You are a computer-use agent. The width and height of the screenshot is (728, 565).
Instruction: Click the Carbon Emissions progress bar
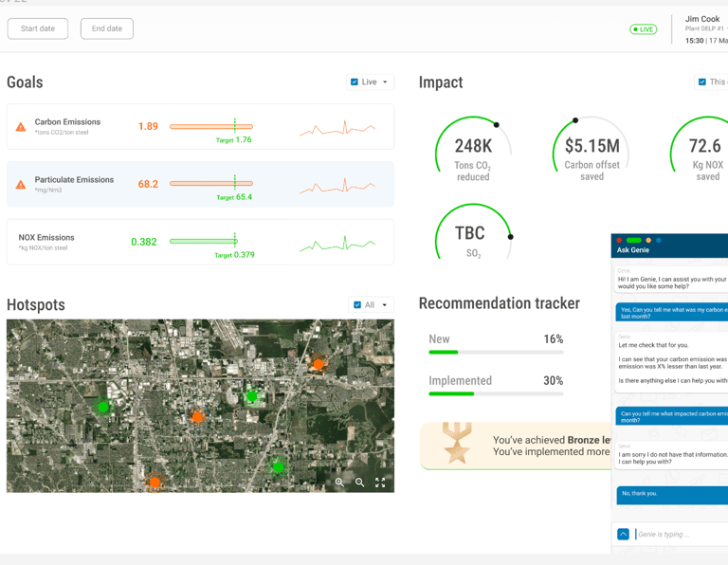211,126
